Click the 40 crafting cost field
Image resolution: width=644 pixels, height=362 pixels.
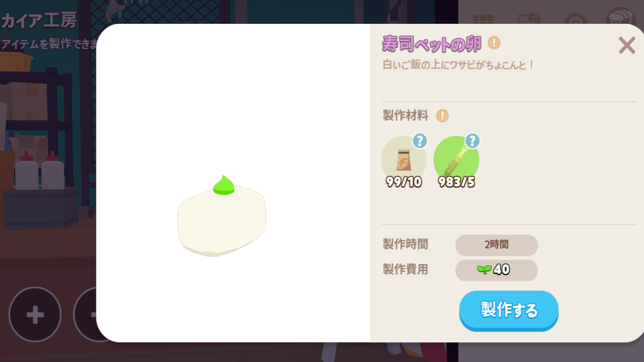click(496, 270)
